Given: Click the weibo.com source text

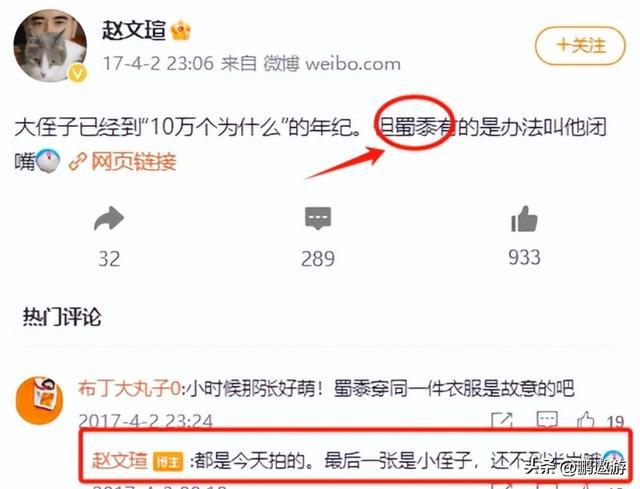Looking at the screenshot, I should coord(353,64).
